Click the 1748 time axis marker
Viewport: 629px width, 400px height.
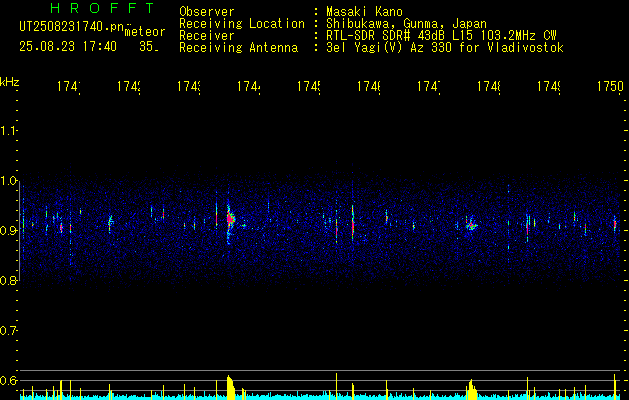tap(489, 87)
